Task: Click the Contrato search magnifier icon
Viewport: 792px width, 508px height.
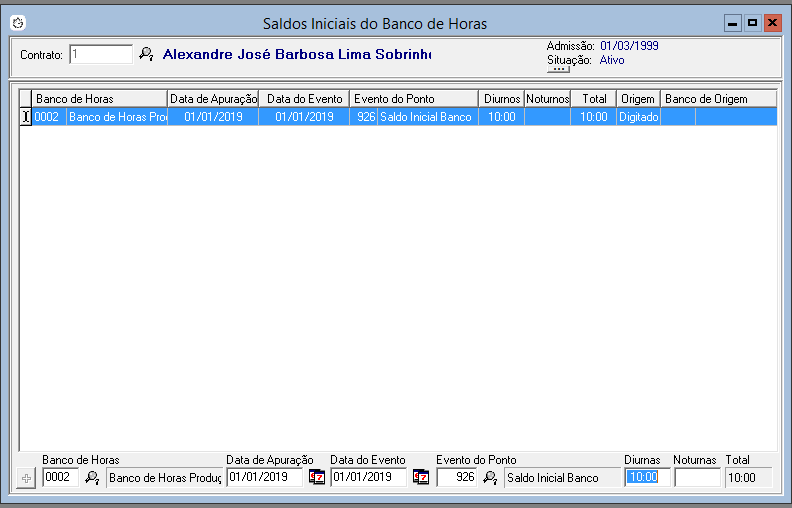Action: pos(146,54)
